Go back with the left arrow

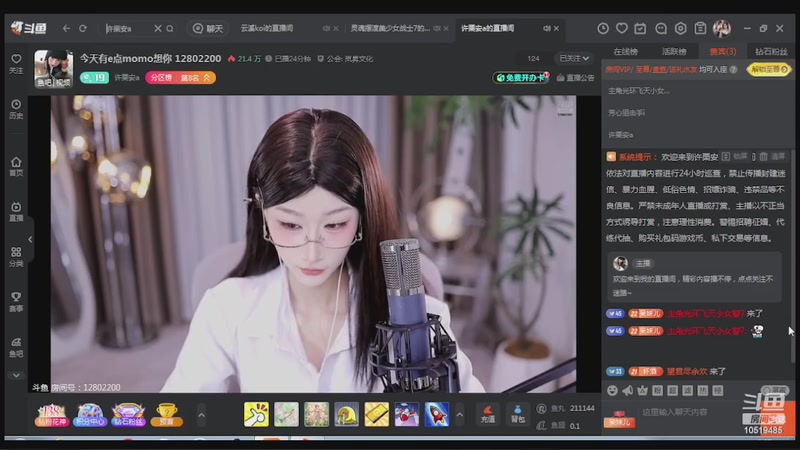66,29
